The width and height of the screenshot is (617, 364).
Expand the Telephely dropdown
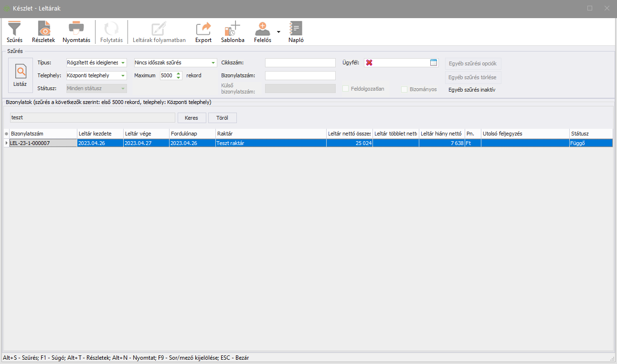(x=123, y=75)
